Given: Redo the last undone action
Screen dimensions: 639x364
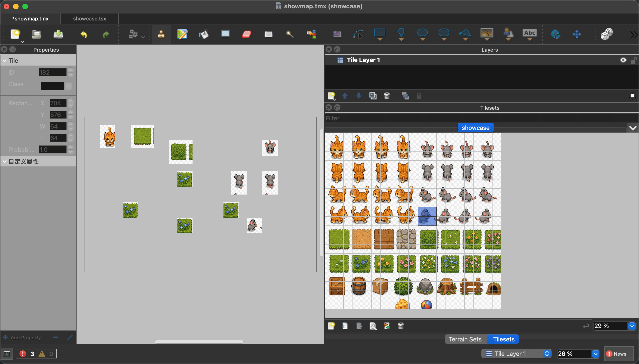Looking at the screenshot, I should click(x=106, y=34).
